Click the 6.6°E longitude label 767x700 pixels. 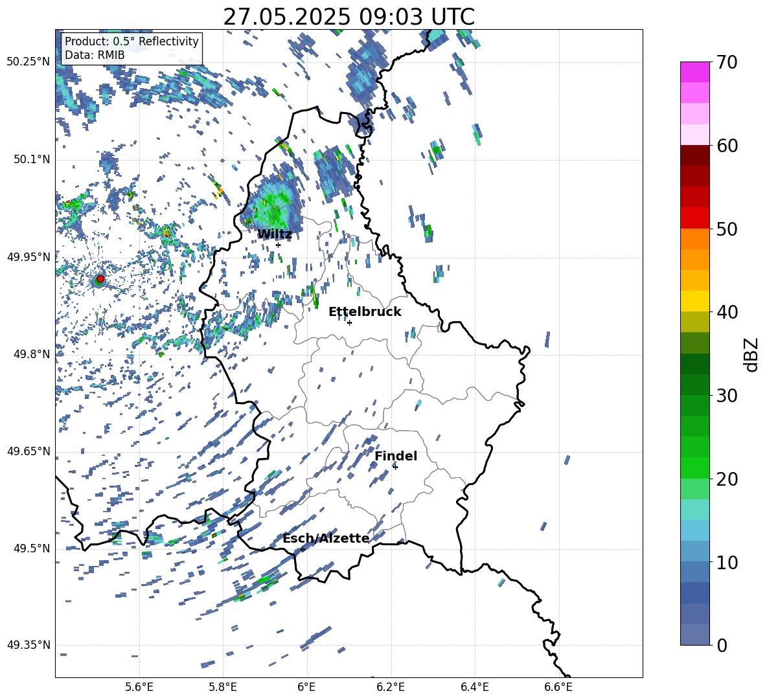coord(558,687)
